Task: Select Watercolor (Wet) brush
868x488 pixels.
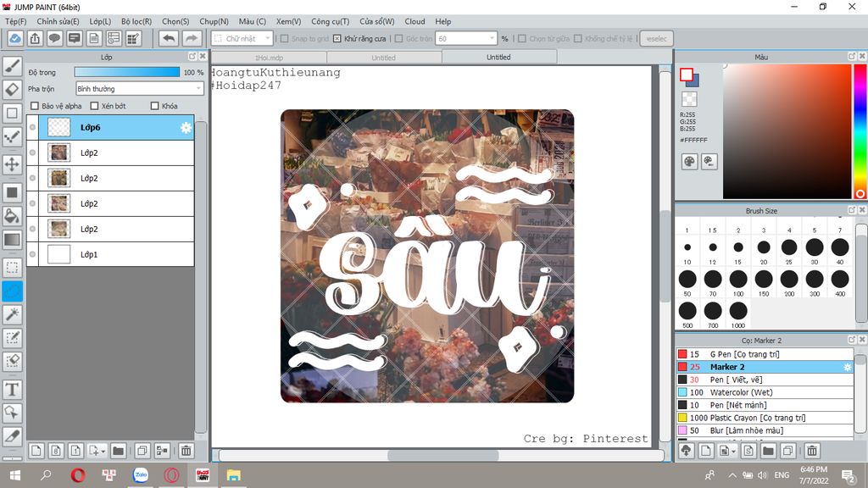Action: (765, 392)
